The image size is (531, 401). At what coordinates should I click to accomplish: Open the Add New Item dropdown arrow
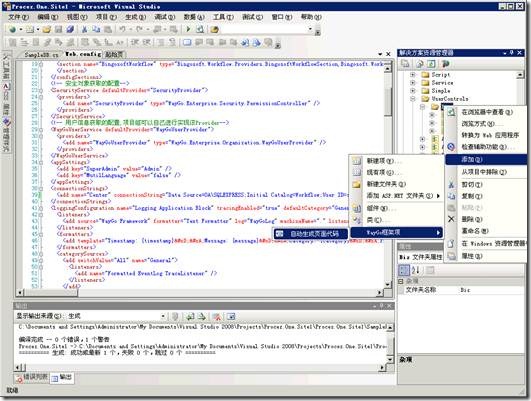(x=38, y=30)
